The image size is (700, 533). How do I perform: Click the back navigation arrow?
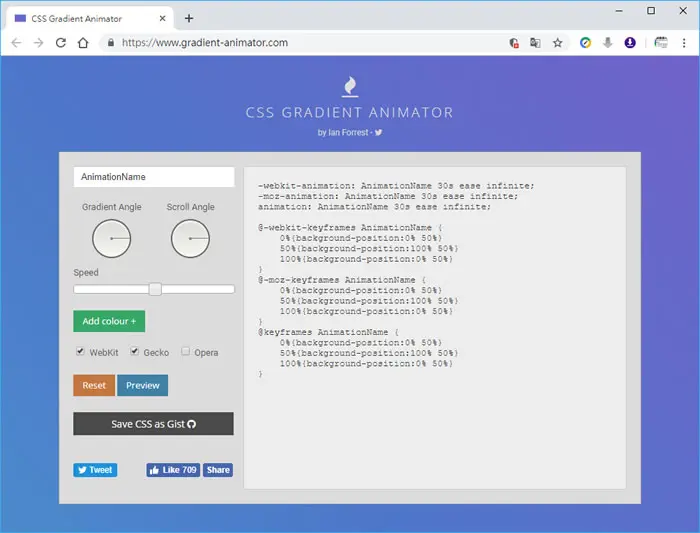pyautogui.click(x=16, y=43)
